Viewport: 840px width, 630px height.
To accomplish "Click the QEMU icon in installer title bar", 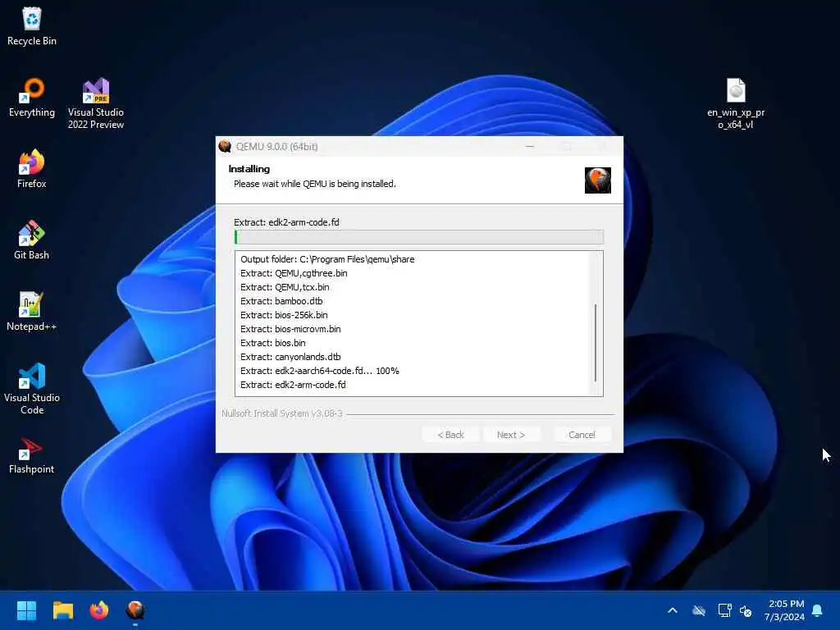I will point(225,146).
